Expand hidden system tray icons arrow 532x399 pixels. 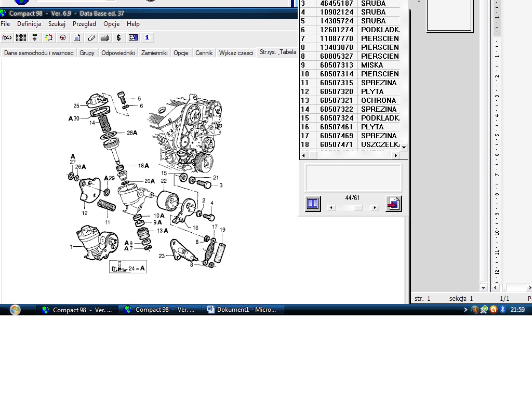[465, 310]
